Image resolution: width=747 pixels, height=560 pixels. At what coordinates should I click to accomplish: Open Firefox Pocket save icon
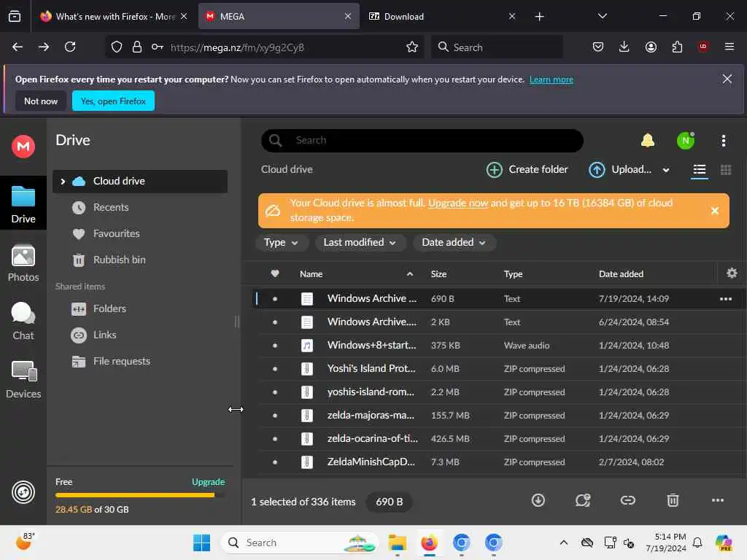598,47
